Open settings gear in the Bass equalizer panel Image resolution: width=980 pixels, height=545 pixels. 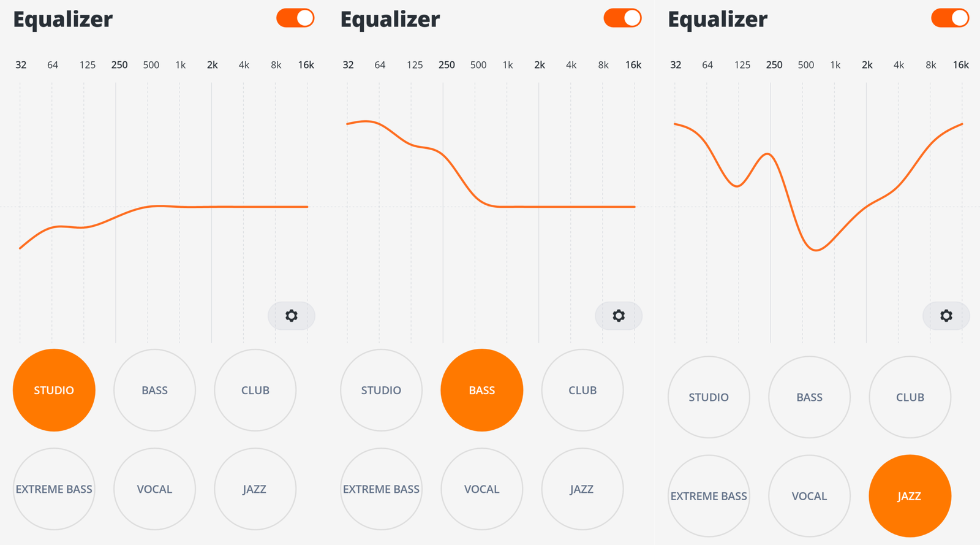[x=619, y=316]
